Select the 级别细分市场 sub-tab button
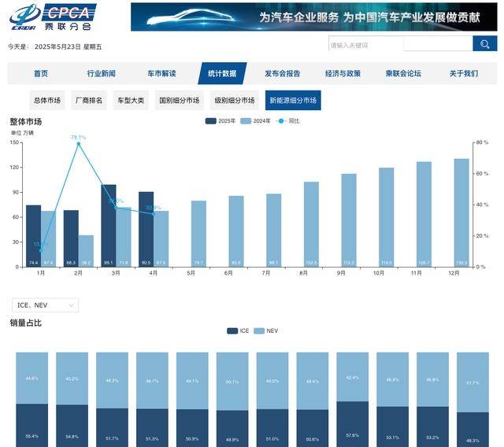This screenshot has height=447, width=504. pos(235,101)
